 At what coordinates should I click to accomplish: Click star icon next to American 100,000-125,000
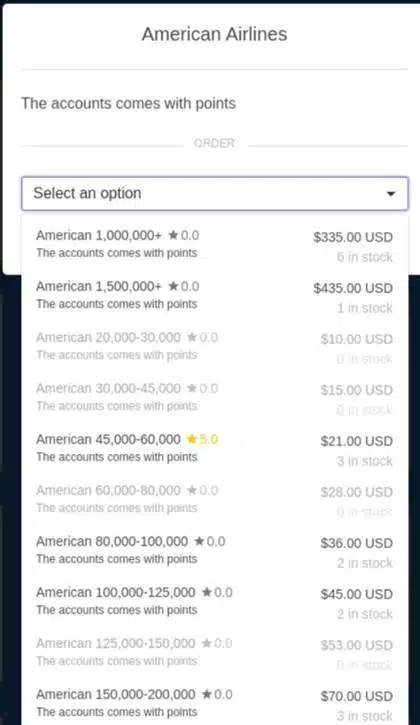pos(207,592)
